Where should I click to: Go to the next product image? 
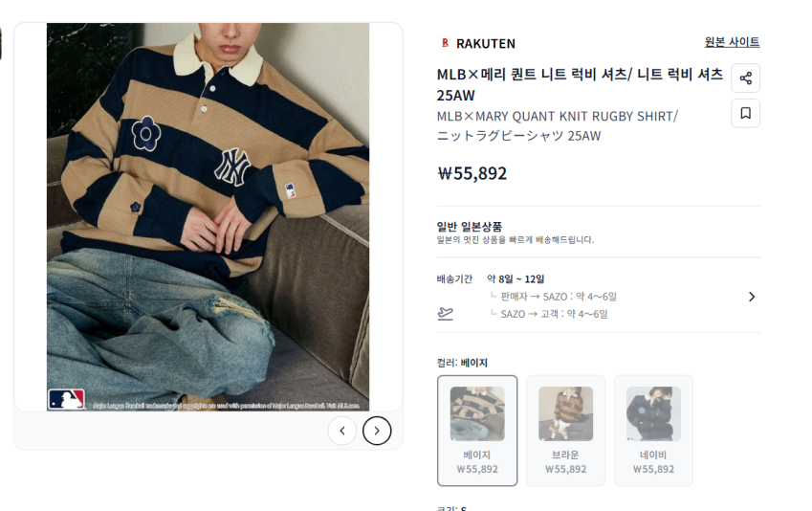(377, 431)
